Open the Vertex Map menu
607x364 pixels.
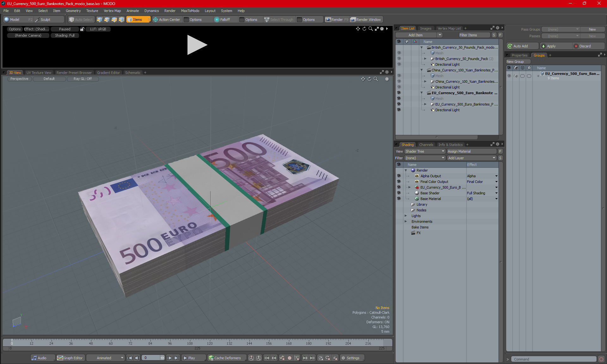pyautogui.click(x=112, y=11)
